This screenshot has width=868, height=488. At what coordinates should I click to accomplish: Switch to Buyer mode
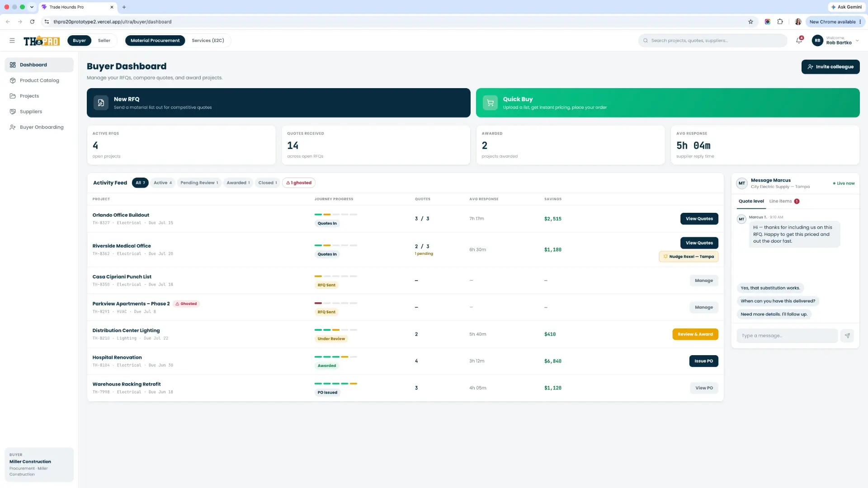pos(79,41)
